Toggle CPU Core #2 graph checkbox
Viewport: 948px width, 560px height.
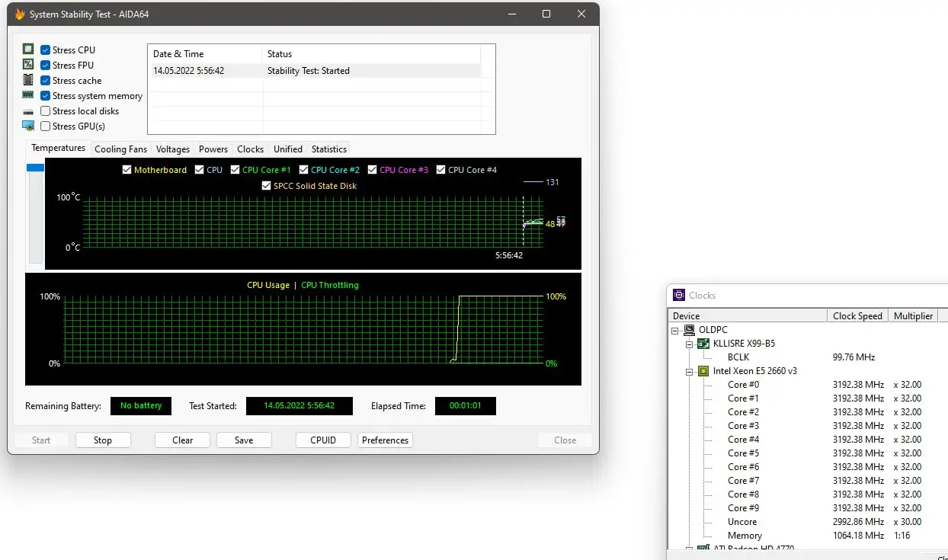click(304, 170)
